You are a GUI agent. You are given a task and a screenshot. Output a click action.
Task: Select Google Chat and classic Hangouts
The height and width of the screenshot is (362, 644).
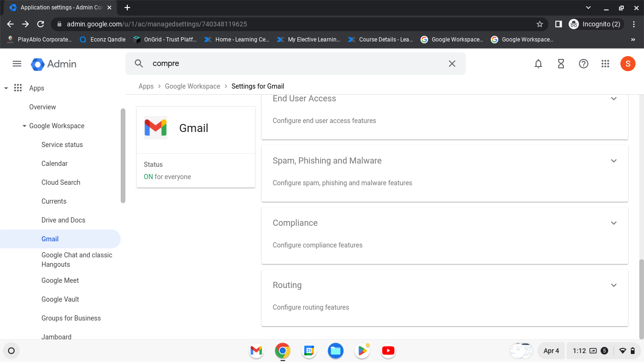[77, 260]
